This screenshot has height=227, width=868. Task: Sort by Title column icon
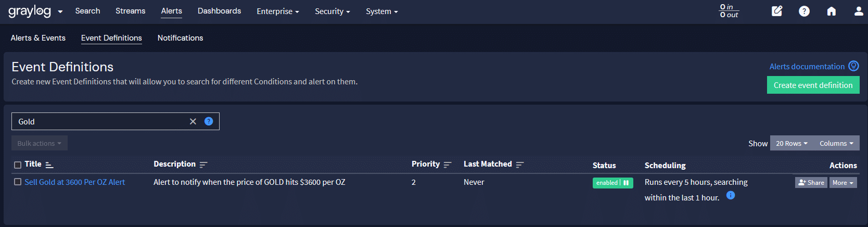click(x=49, y=165)
